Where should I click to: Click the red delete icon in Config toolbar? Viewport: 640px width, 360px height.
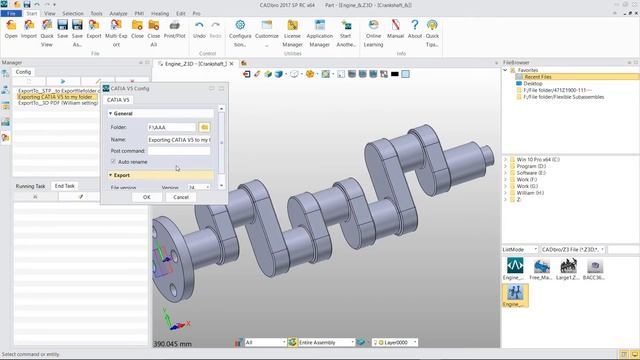pos(132,81)
